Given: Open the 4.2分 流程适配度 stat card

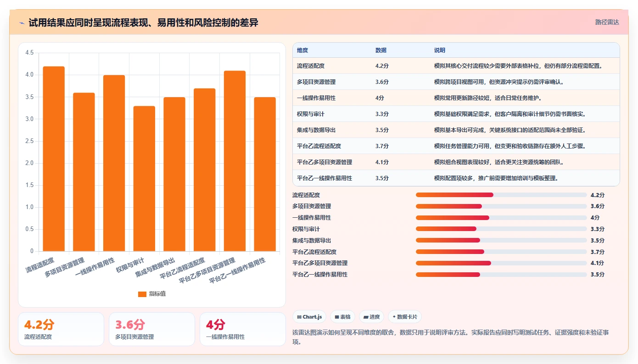Looking at the screenshot, I should [61, 329].
